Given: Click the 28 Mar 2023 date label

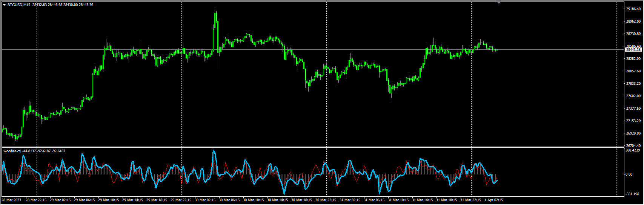Looking at the screenshot, I should click(12, 200).
